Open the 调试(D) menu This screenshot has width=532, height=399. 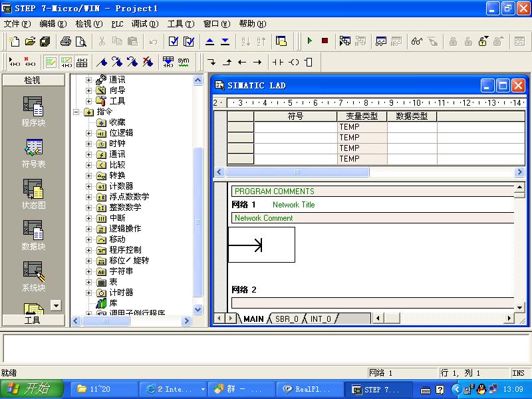coord(145,24)
